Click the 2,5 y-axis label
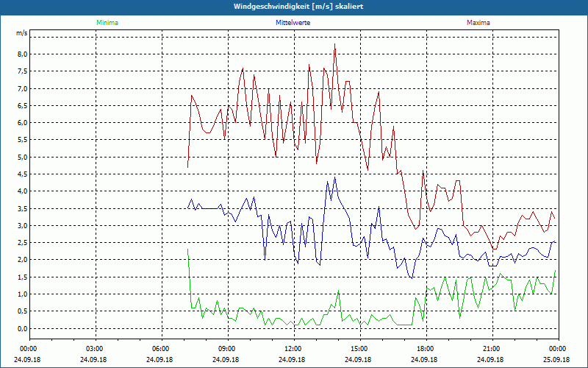588x368 pixels. (x=22, y=243)
